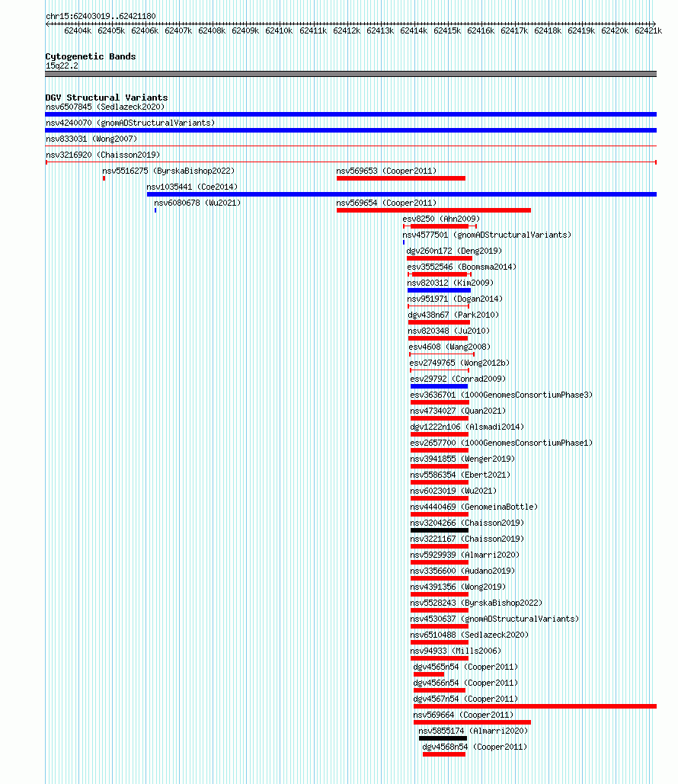Open nsv5528243 (ByrskaBishop2022) label
678x784 pixels.
(476, 603)
